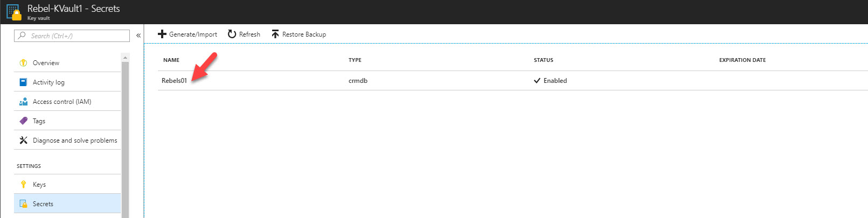Click the purple Tags icon
The image size is (868, 218).
tap(23, 121)
